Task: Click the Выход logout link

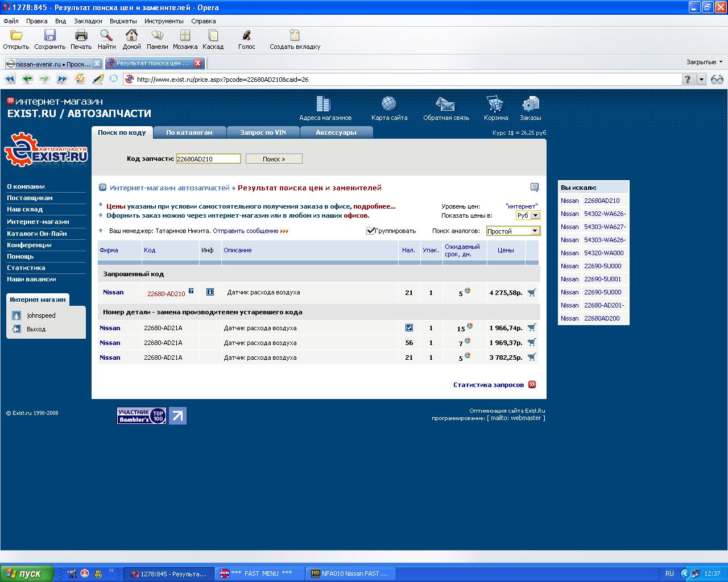Action: point(36,329)
